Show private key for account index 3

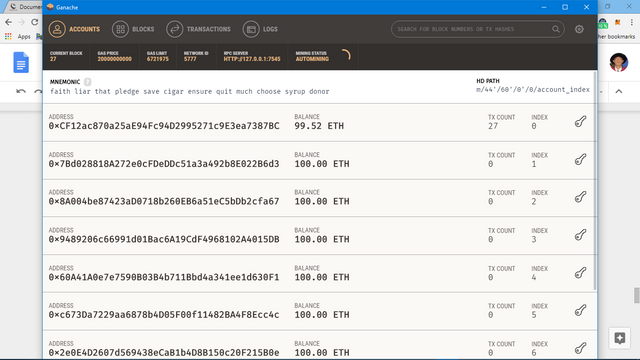(x=580, y=235)
